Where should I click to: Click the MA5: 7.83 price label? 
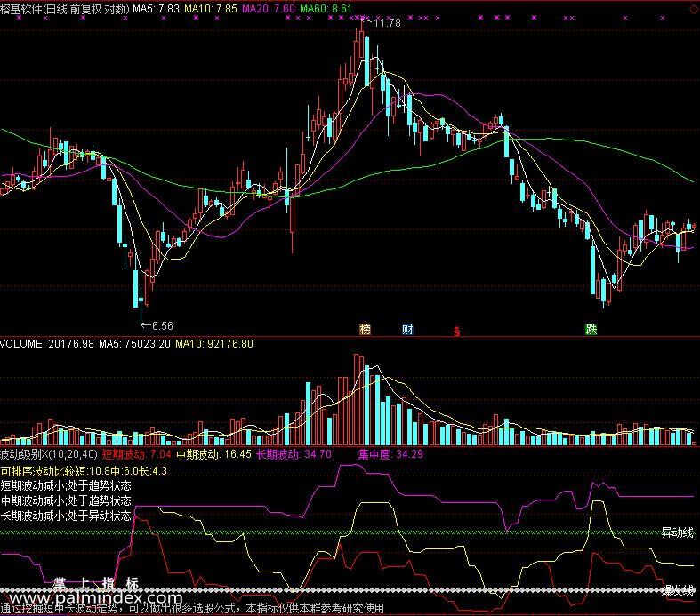coord(156,9)
